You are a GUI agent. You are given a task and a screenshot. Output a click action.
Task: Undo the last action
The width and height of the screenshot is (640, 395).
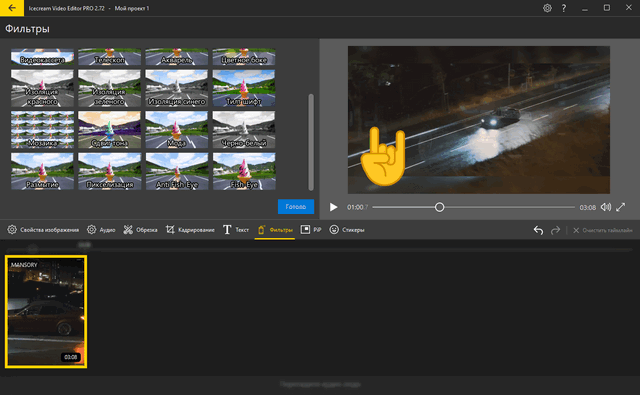538,230
